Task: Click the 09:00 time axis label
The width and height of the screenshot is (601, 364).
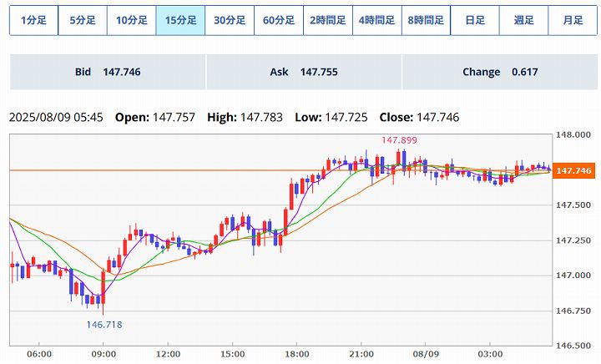Action: 104,354
